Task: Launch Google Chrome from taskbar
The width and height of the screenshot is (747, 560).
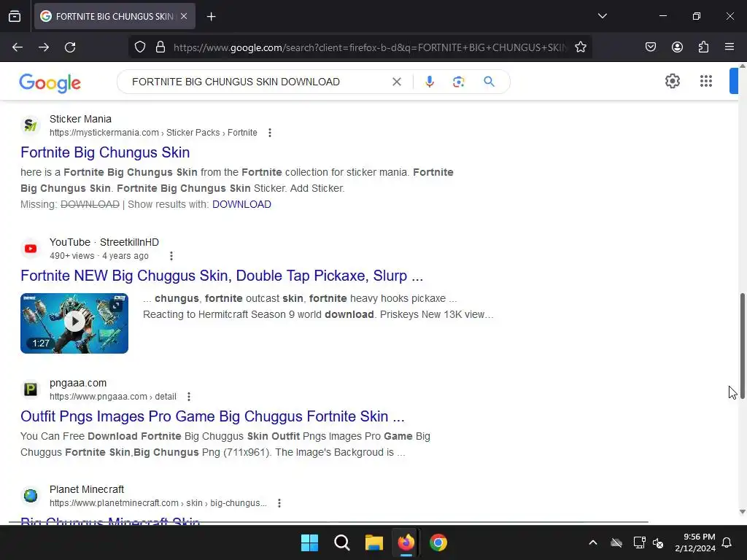Action: coord(438,542)
